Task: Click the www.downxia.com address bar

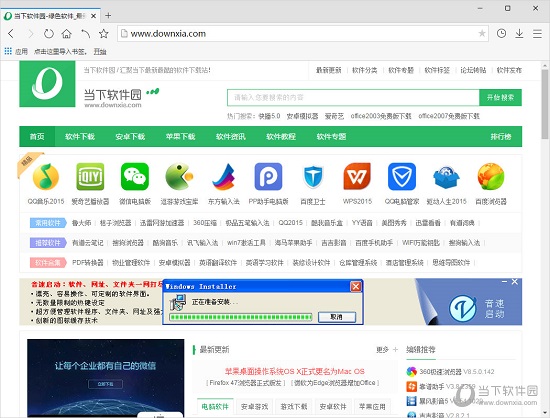Action: click(303, 34)
